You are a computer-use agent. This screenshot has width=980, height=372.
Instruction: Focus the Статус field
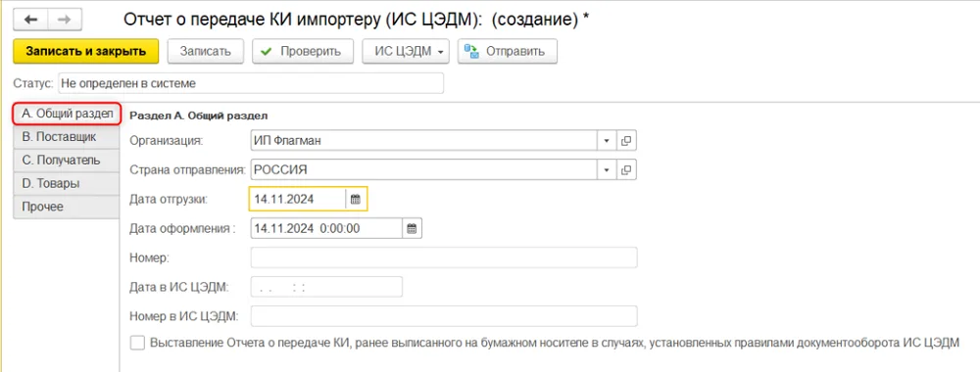(x=251, y=83)
